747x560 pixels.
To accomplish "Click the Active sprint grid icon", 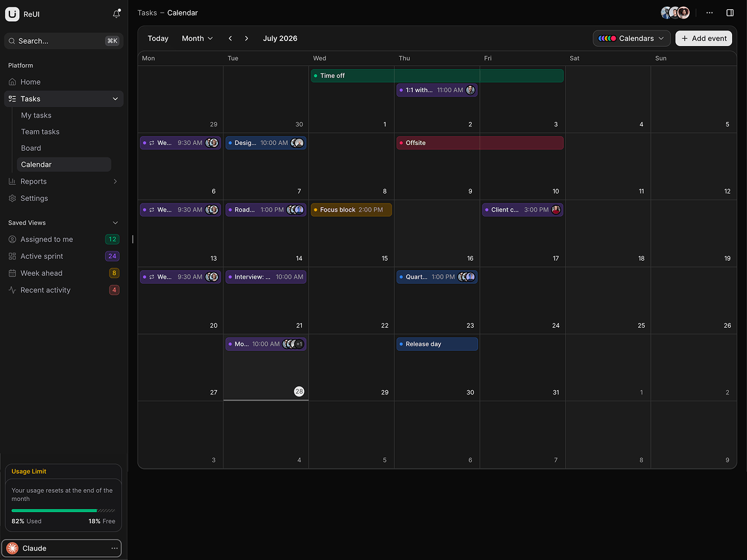I will tap(12, 256).
